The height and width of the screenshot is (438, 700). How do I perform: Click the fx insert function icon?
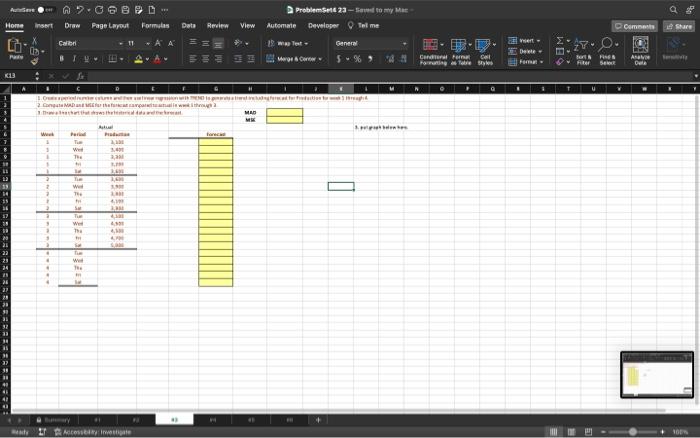pyautogui.click(x=80, y=76)
